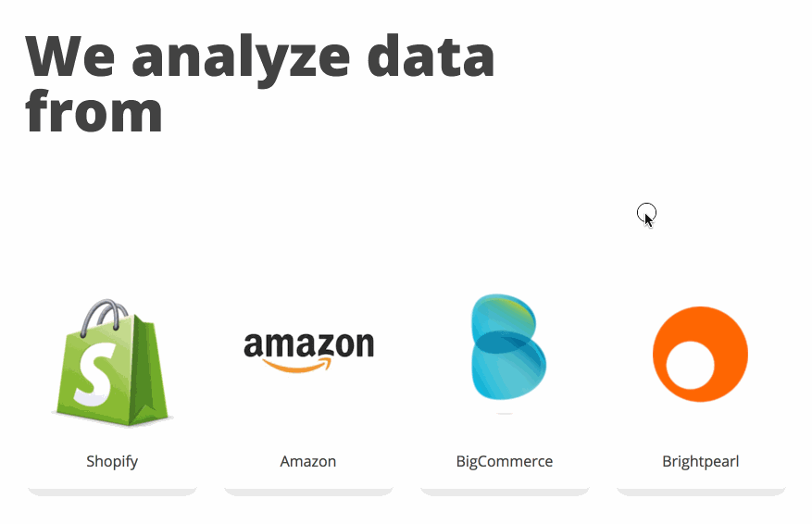Click the gray bottom edge of Brightpearl card
This screenshot has width=812, height=524.
701,491
